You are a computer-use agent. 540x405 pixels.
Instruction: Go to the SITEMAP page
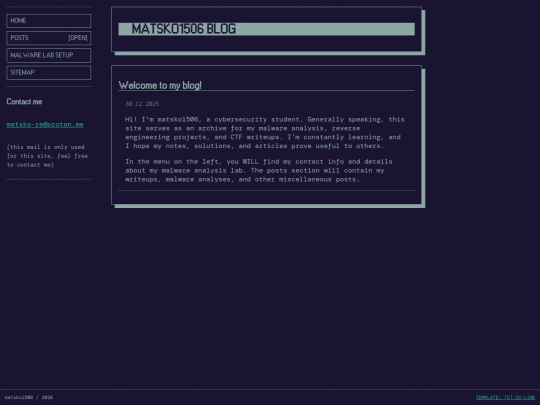(49, 72)
